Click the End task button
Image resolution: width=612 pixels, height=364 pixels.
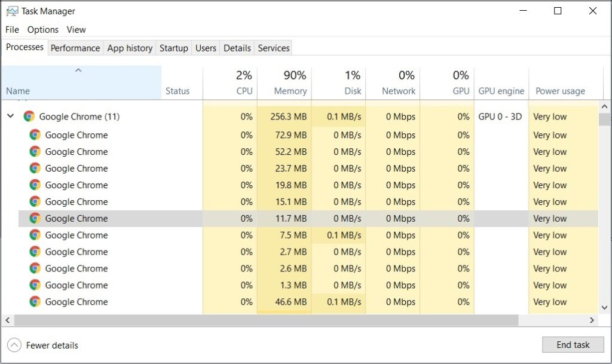tap(573, 345)
